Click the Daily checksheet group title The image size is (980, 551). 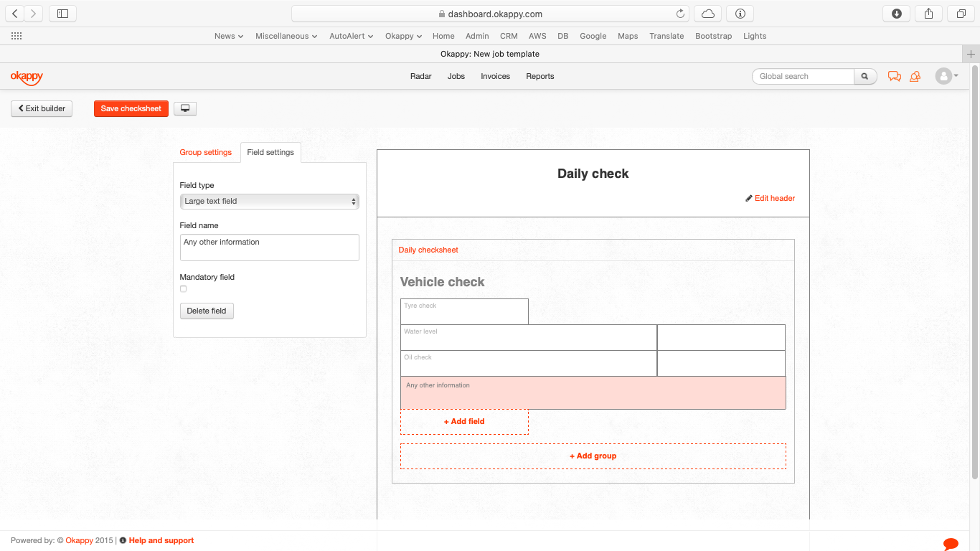pos(428,250)
